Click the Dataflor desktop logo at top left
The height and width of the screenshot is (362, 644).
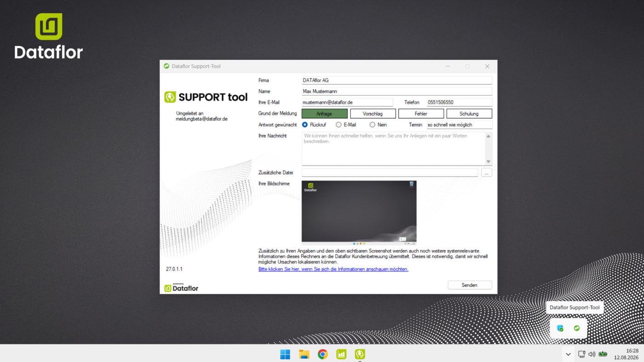pos(49,36)
